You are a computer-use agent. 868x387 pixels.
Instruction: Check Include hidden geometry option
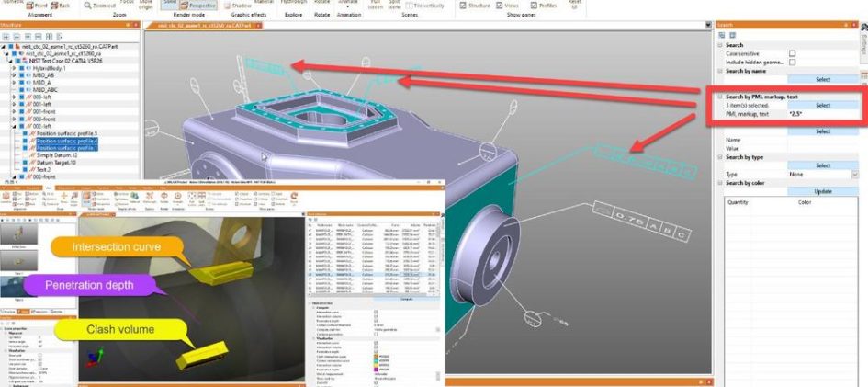pos(792,62)
